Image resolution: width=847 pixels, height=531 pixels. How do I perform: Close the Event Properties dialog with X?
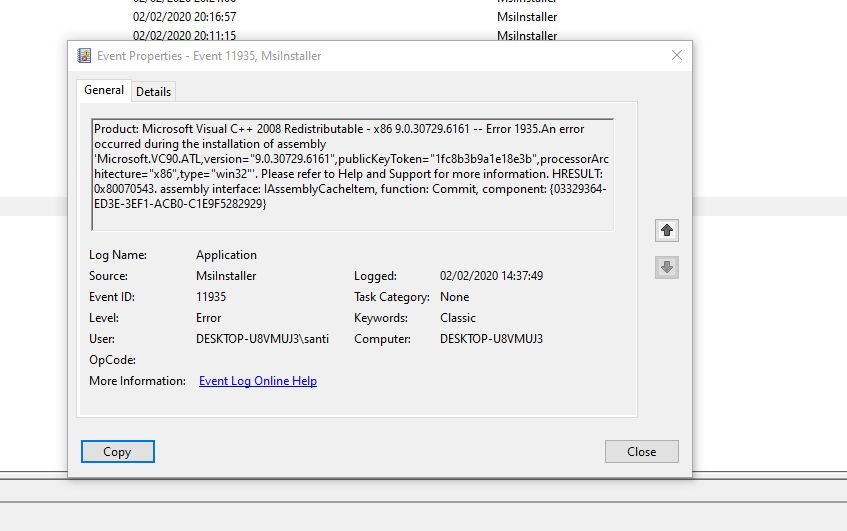coord(676,55)
